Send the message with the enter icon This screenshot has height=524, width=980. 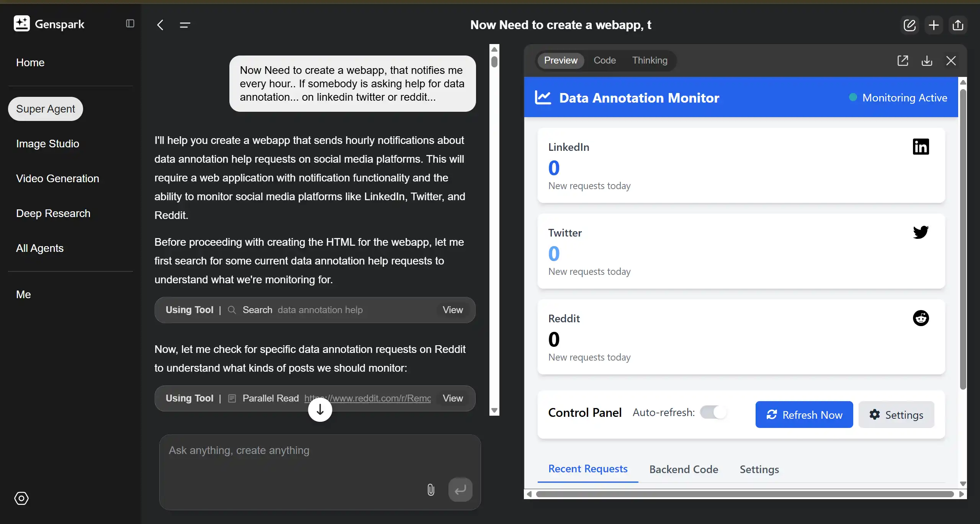[460, 490]
